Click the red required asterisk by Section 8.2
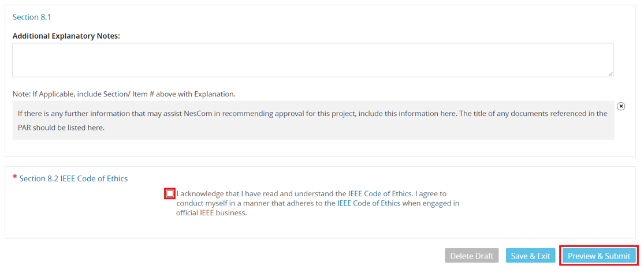The height and width of the screenshot is (273, 644). point(15,177)
